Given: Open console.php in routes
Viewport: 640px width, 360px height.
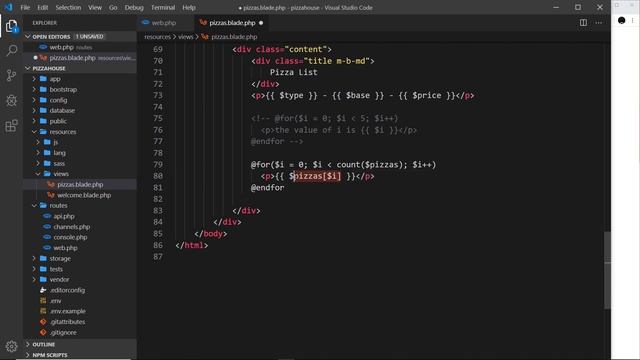Looking at the screenshot, I should coord(80,237).
